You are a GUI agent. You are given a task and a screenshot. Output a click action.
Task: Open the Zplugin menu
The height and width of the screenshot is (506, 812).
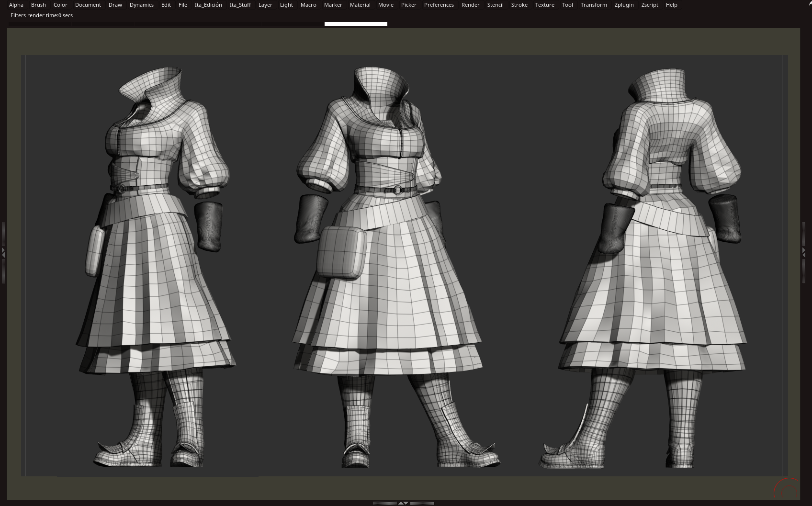pos(624,5)
